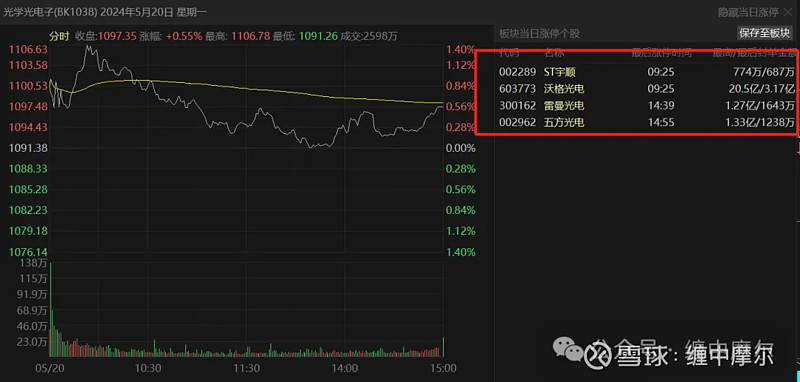Click the price axis label 1082.23
Screen dimensions: 800x382
click(x=27, y=210)
